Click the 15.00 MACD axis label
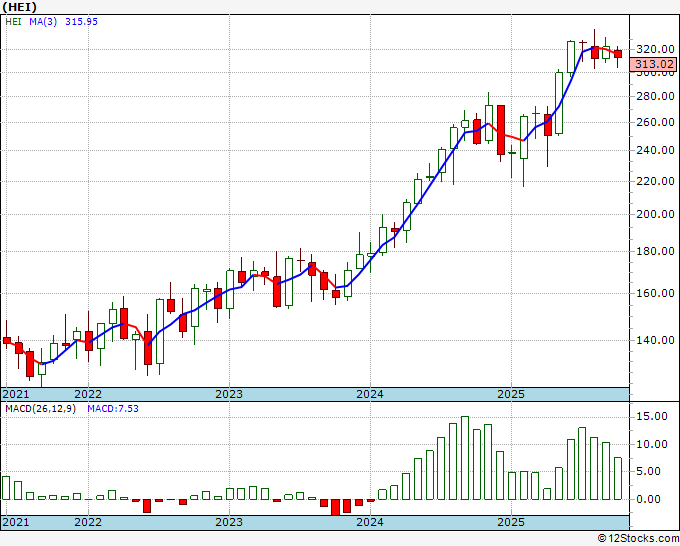The width and height of the screenshot is (680, 546). tap(651, 416)
